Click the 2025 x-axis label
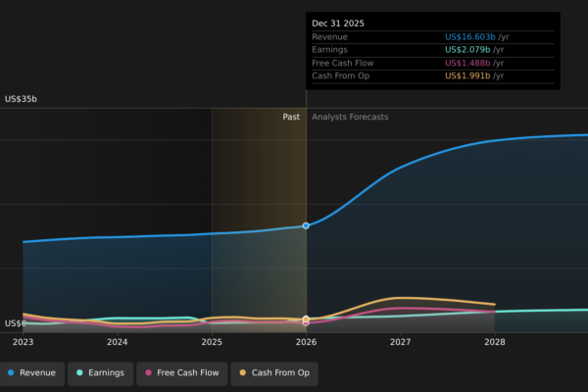This screenshot has height=392, width=588. (x=212, y=342)
